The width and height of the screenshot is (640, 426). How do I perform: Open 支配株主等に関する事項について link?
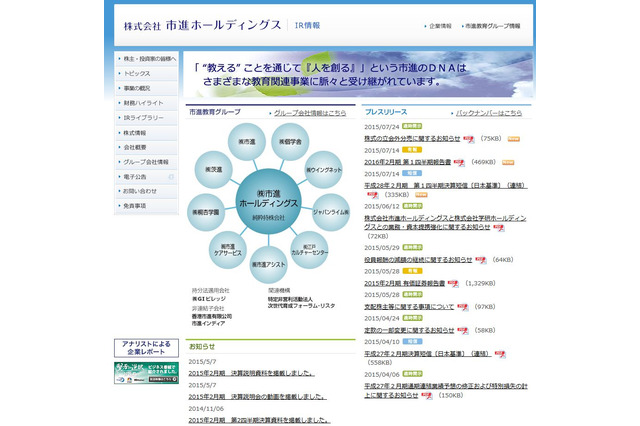coord(409,307)
